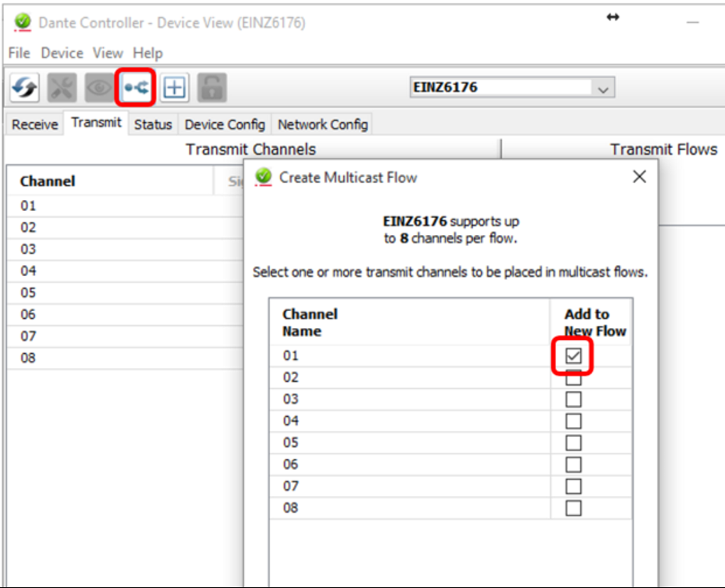The width and height of the screenshot is (725, 588).
Task: Click channel name 04 in multicast dialog
Action: [291, 421]
